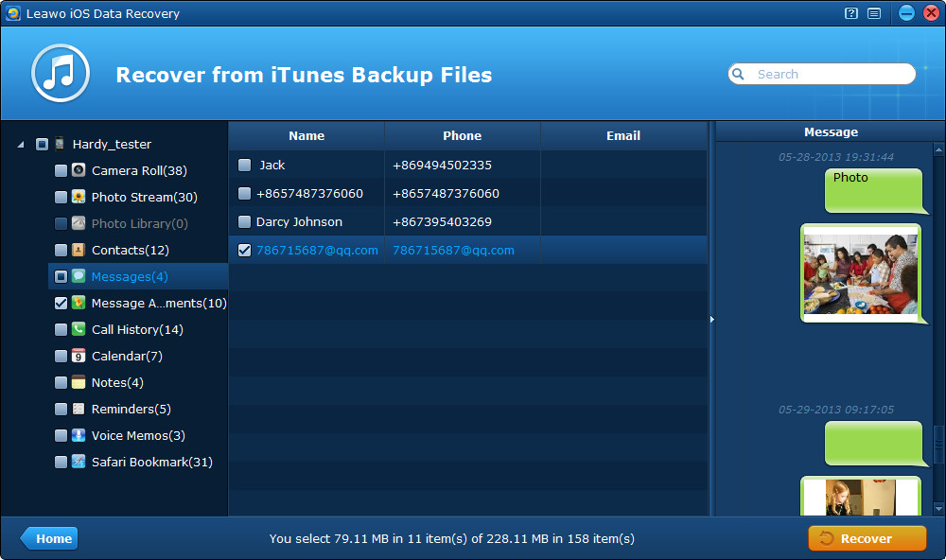Check the Camera Roll(38) checkbox
Viewport: 946px width, 560px height.
61,171
